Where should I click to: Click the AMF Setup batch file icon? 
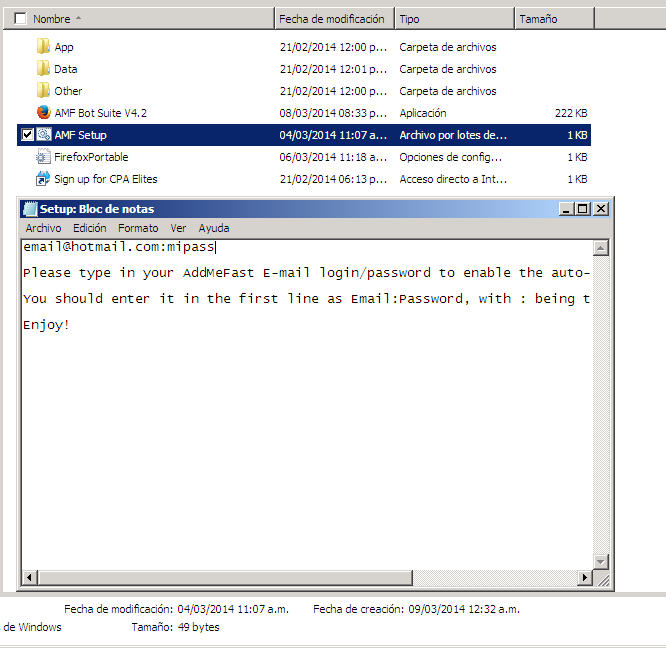pyautogui.click(x=43, y=135)
